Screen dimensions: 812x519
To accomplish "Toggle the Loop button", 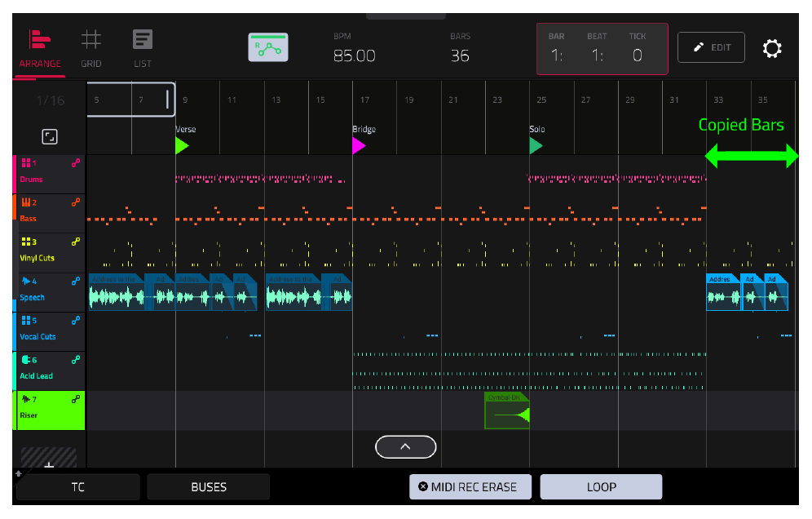I will (601, 487).
